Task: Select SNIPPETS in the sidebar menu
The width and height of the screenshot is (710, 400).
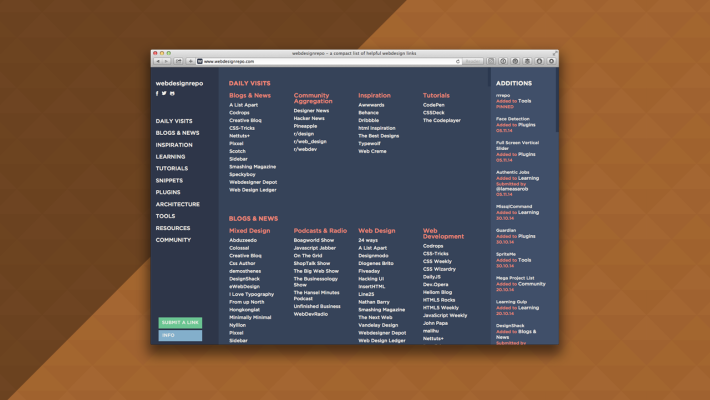Action: [169, 180]
